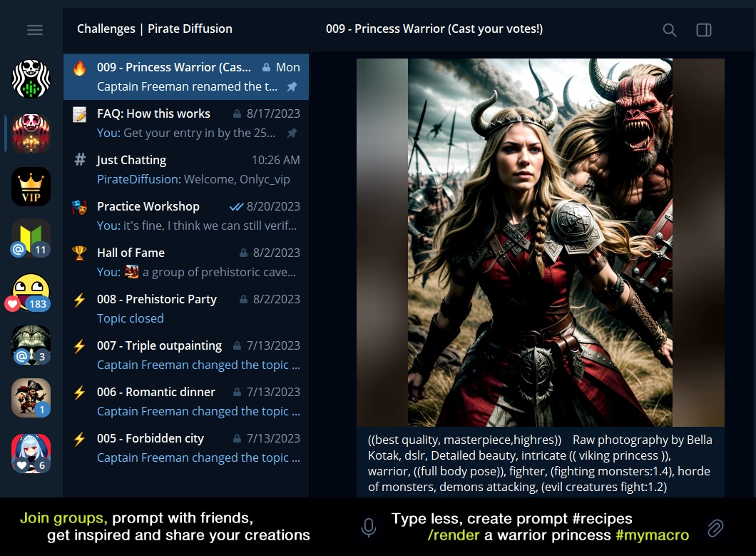Open the anime girl avatar group

click(x=31, y=453)
